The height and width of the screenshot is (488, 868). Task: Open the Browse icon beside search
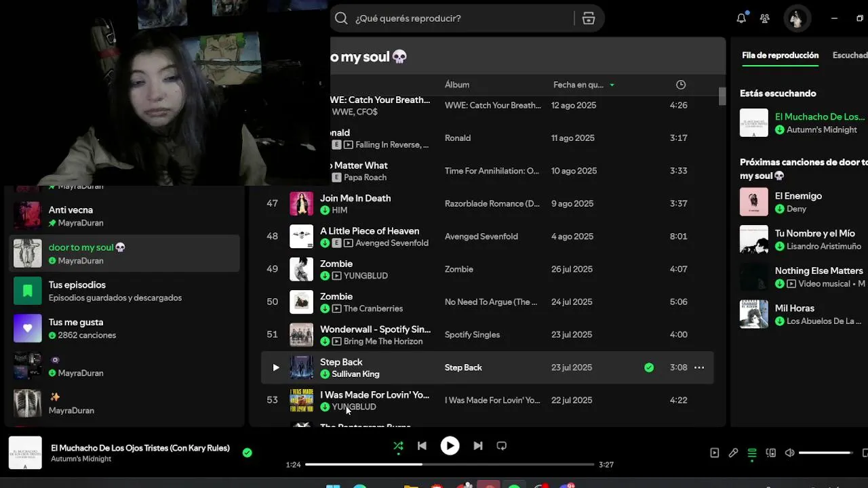pos(589,18)
